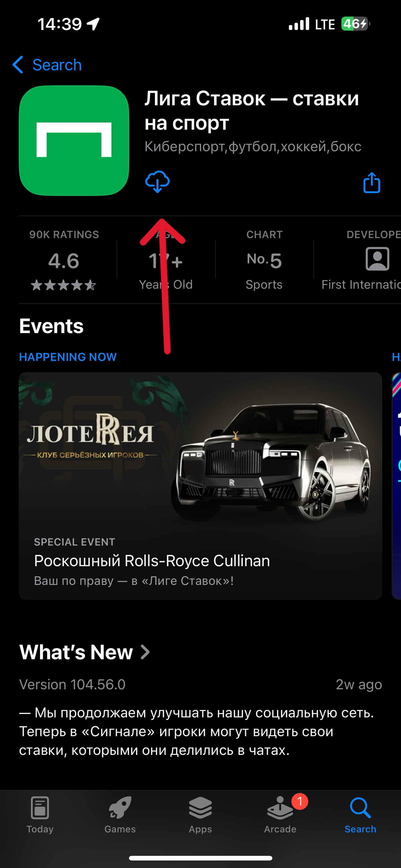Open the What's New heading
This screenshot has width=401, height=868.
pos(76,652)
